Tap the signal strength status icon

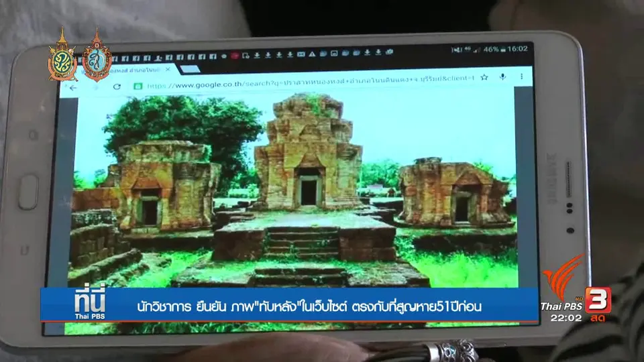tap(476, 50)
